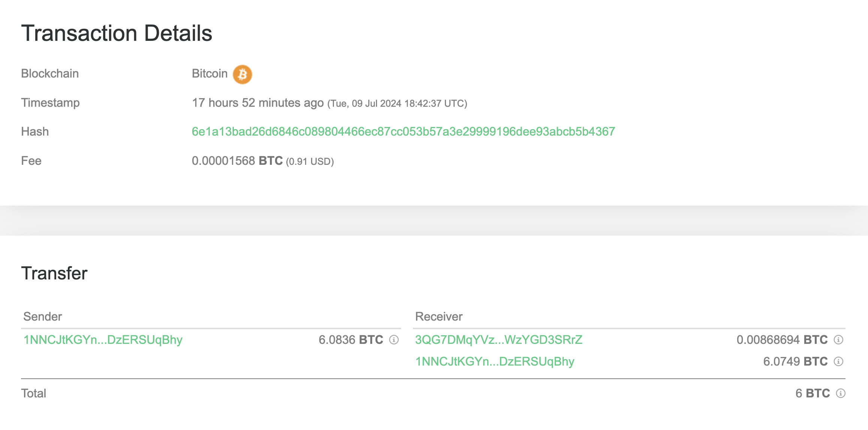Click the orange Bitcoin logo icon

pos(242,74)
